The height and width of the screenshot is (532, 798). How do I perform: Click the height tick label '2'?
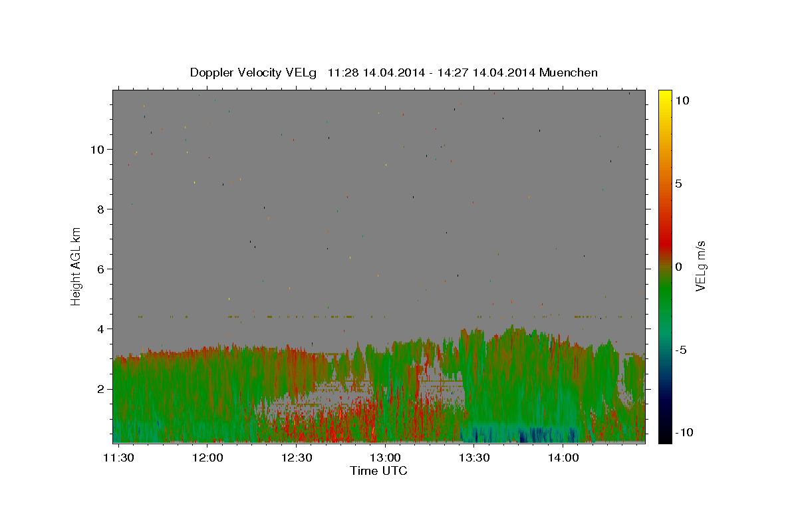[100, 388]
